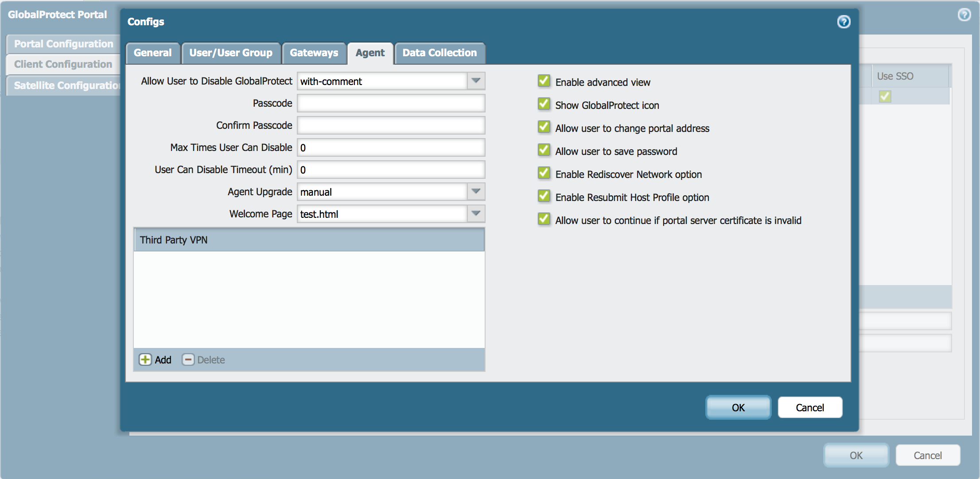Expand the Agent Upgrade dropdown

tap(476, 192)
